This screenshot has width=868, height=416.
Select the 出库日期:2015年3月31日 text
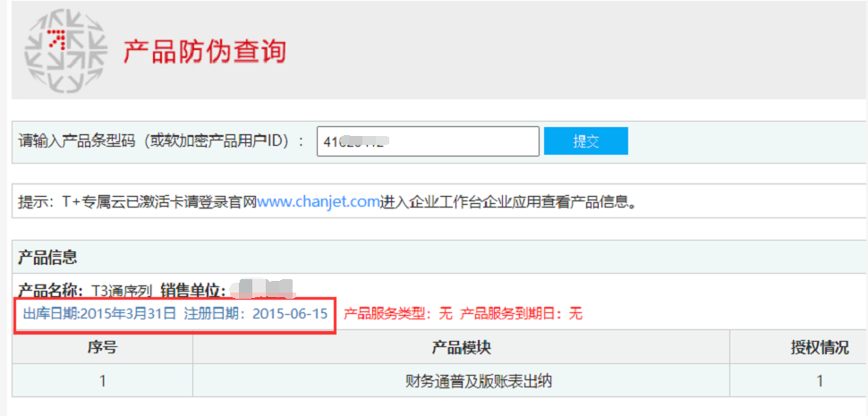(x=99, y=314)
